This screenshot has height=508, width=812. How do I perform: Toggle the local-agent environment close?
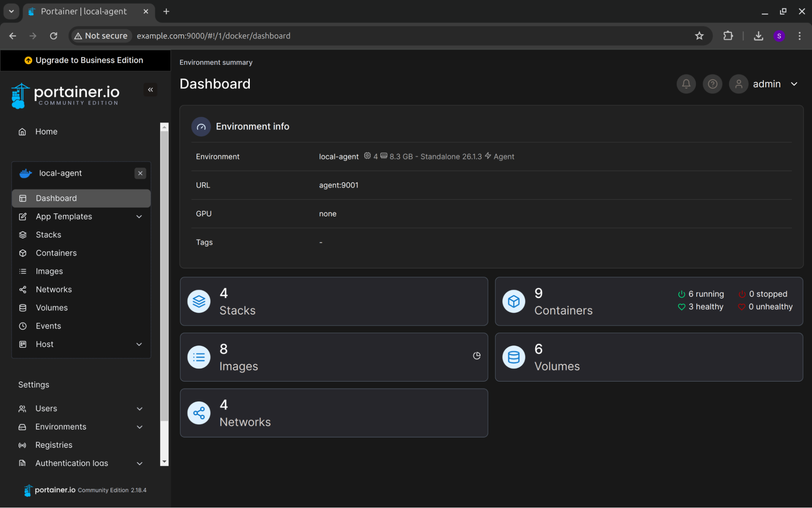[140, 173]
